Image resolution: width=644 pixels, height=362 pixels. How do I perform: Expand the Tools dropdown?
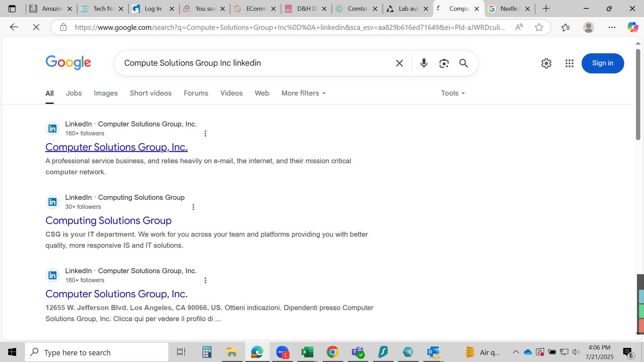point(453,93)
